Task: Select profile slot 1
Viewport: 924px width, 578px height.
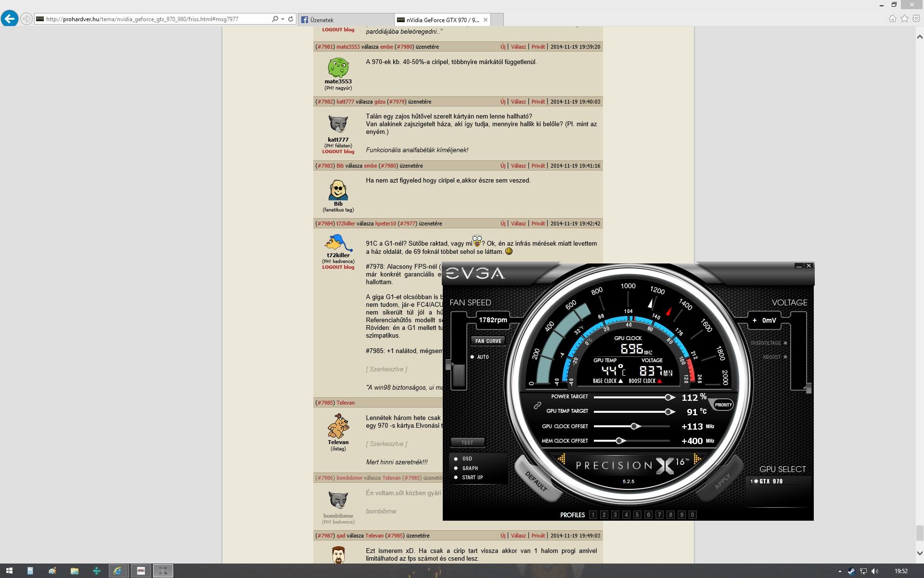Action: pyautogui.click(x=593, y=515)
